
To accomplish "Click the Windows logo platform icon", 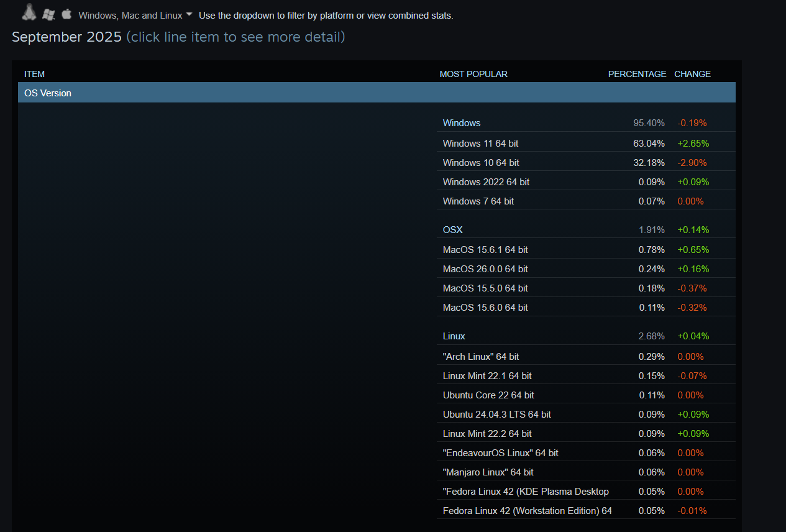I will 48,15.
